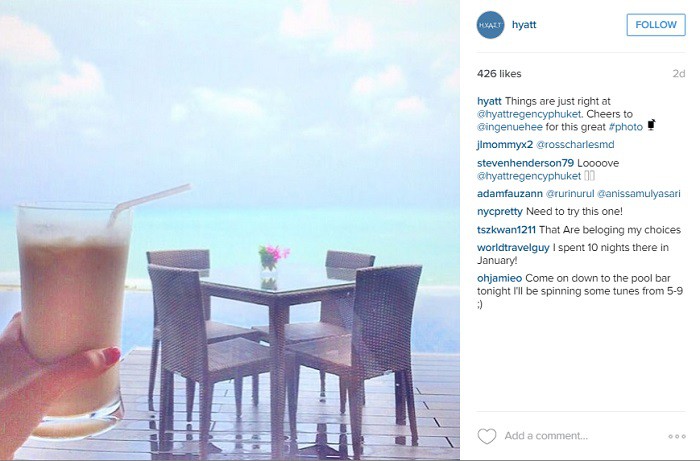Open tszkwan1211 commenter profile

[506, 230]
